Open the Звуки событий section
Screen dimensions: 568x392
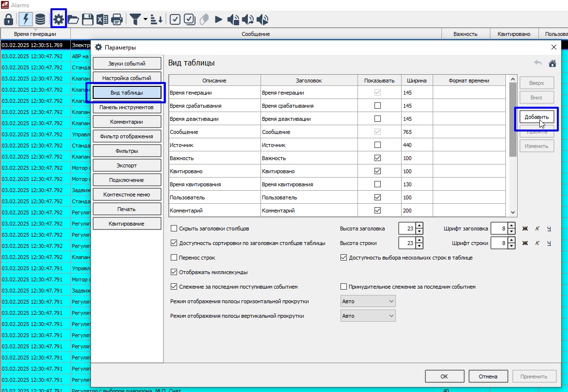(x=127, y=64)
